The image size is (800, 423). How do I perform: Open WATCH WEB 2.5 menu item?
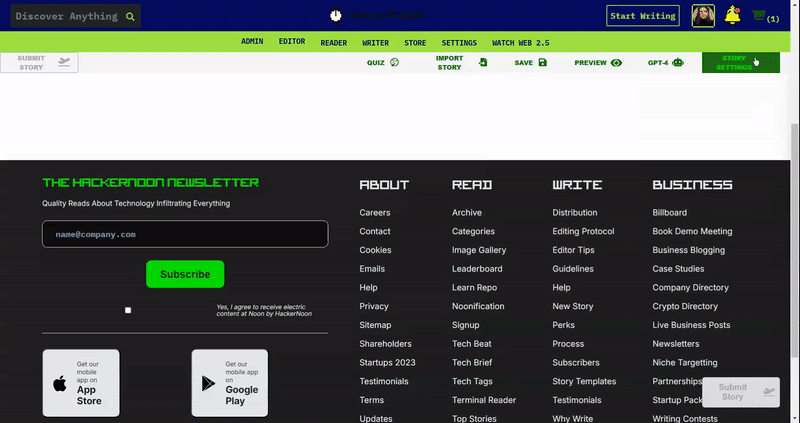point(520,43)
